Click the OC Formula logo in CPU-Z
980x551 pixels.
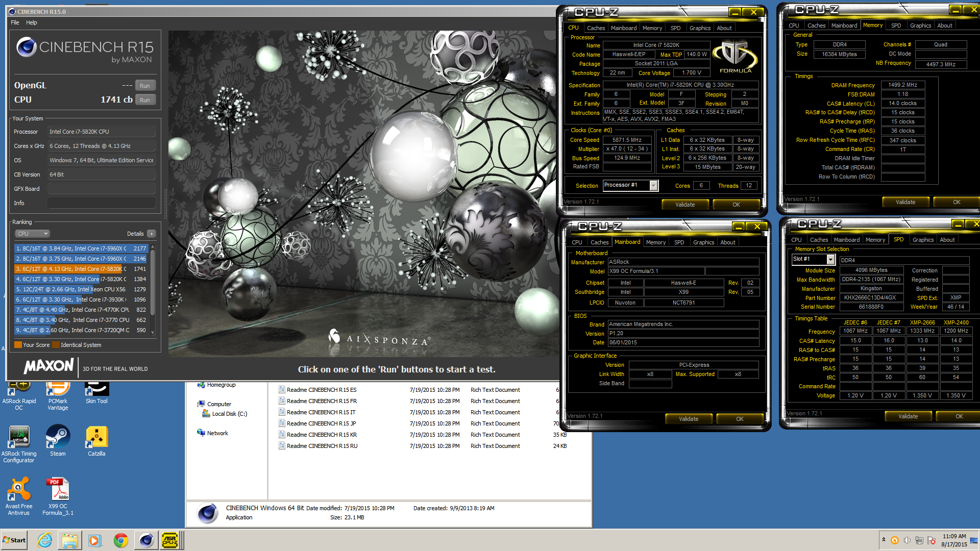(736, 57)
